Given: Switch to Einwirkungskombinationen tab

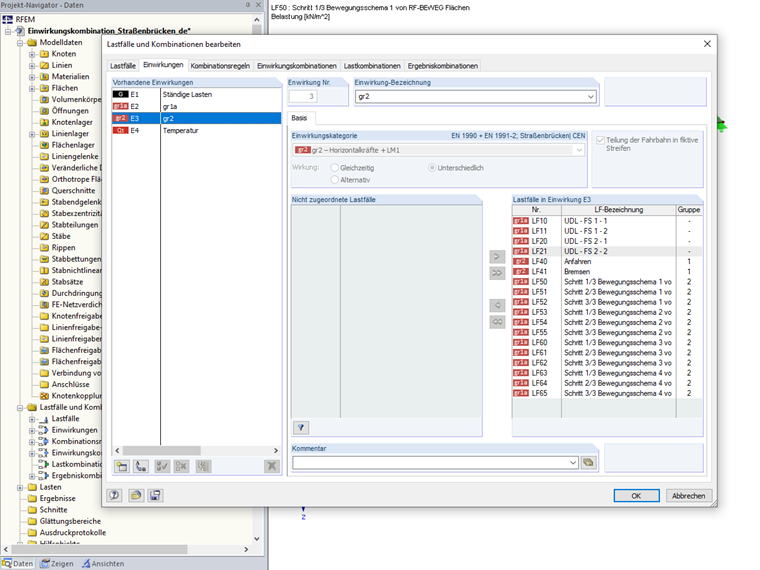Looking at the screenshot, I should point(297,66).
